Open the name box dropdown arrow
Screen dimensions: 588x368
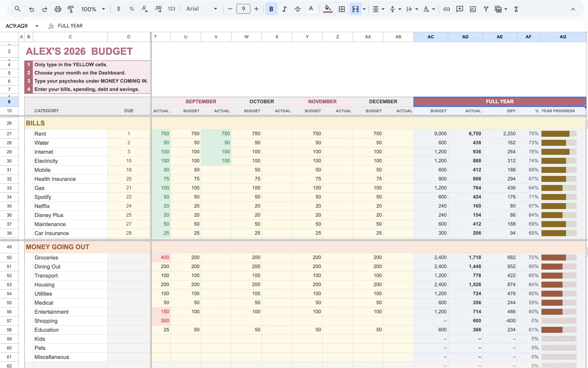tap(37, 26)
